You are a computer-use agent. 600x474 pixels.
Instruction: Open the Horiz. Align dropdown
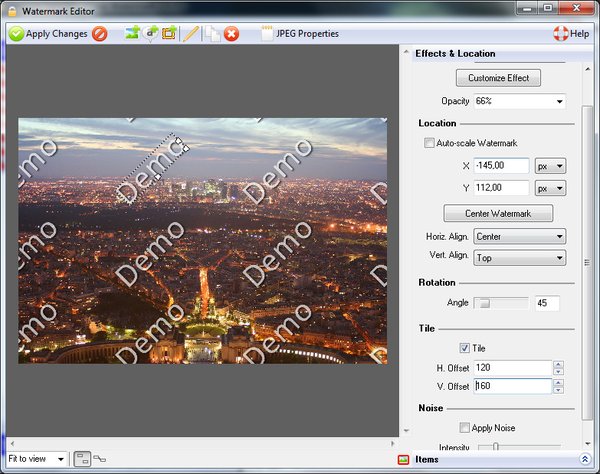coord(520,237)
